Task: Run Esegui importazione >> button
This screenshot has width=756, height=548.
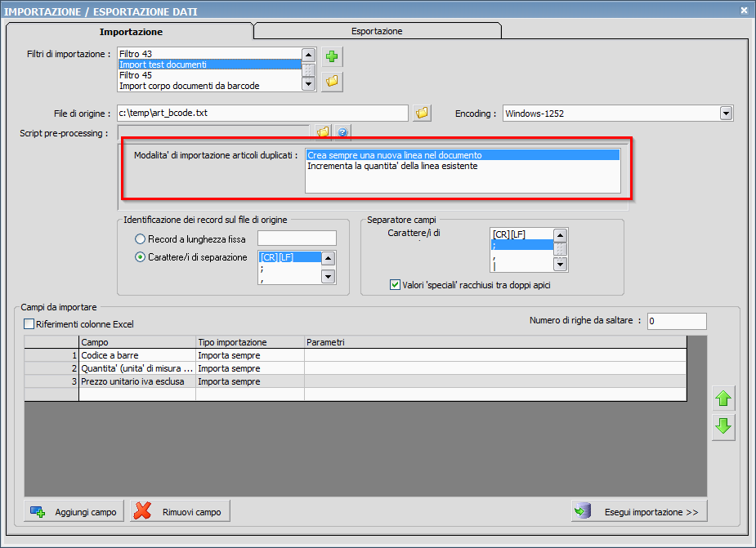Action: 639,511
